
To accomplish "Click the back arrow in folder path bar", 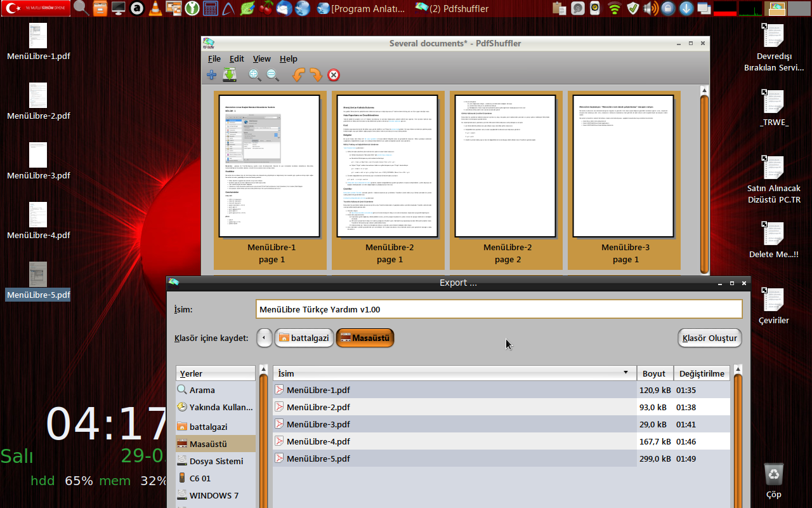I will 265,338.
